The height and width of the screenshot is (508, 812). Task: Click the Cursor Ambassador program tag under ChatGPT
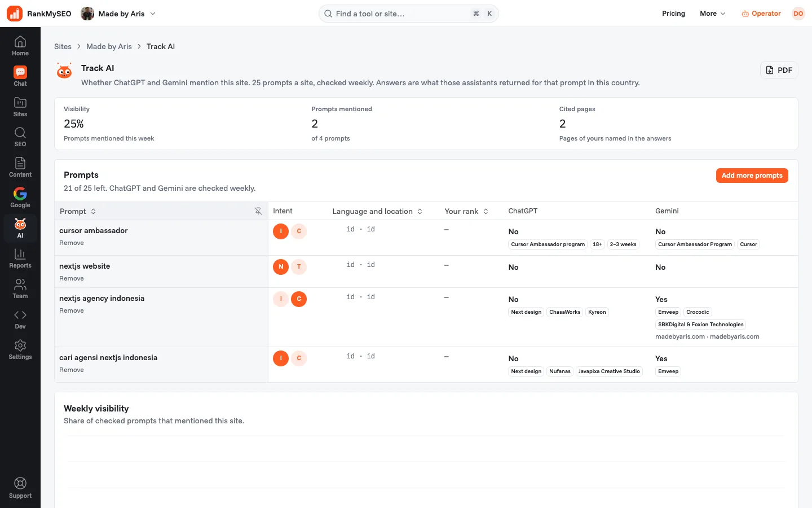coord(548,244)
